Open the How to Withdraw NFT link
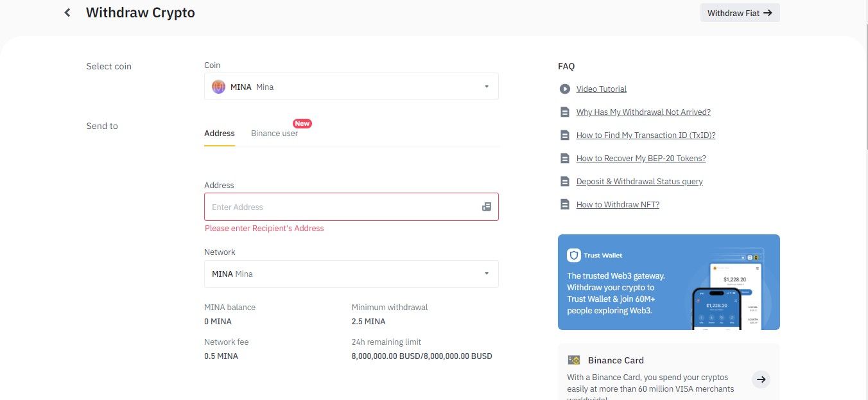Viewport: 868px width, 400px height. (618, 204)
